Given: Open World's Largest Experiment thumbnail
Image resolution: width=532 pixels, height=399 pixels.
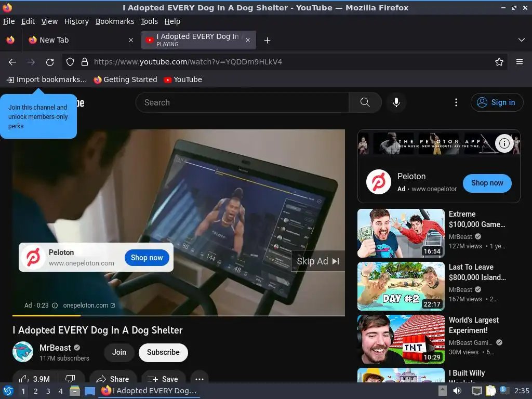Looking at the screenshot, I should 401,339.
